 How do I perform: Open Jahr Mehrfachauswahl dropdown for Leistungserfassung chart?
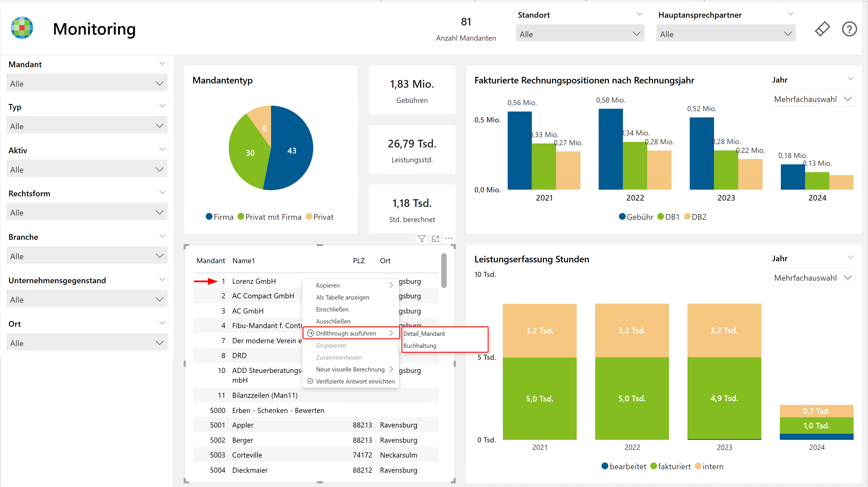point(812,277)
